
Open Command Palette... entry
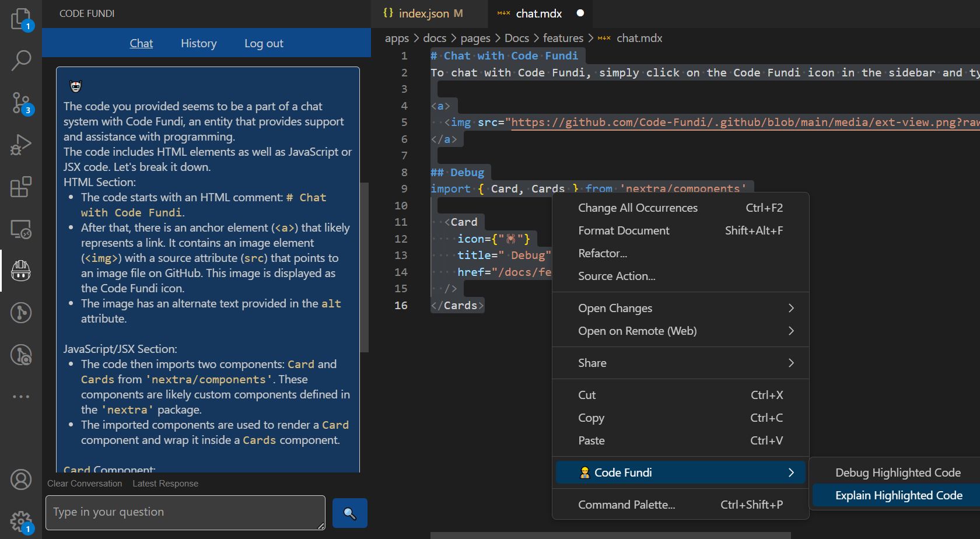680,505
